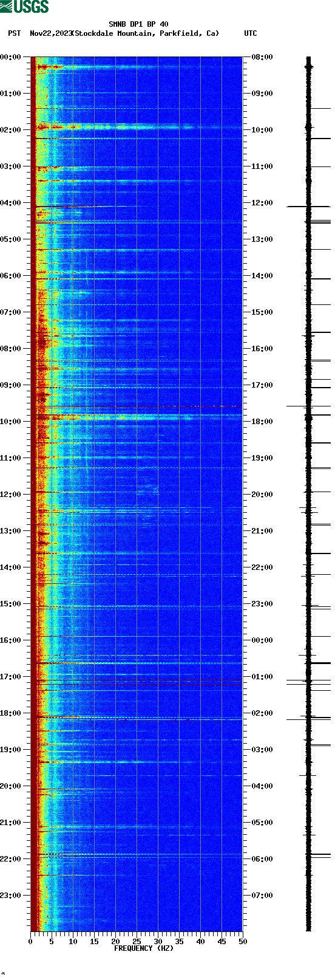Click the 02:00 PST time label
Image resolution: width=335 pixels, height=980 pixels.
click(10, 130)
